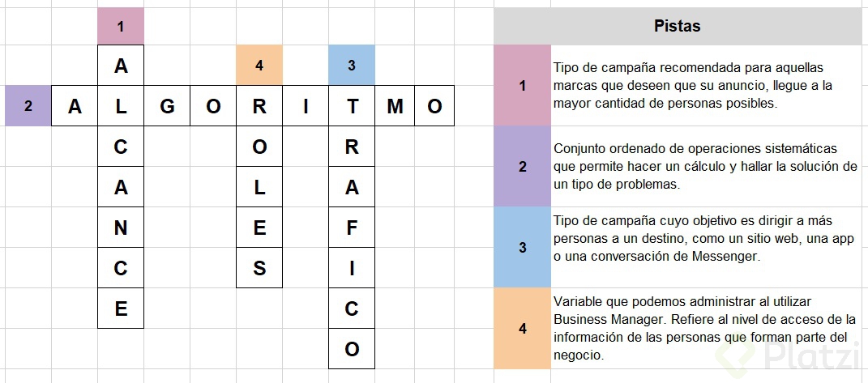Click the clue text mentioning Messenger conversation
The image size is (868, 383).
704,239
